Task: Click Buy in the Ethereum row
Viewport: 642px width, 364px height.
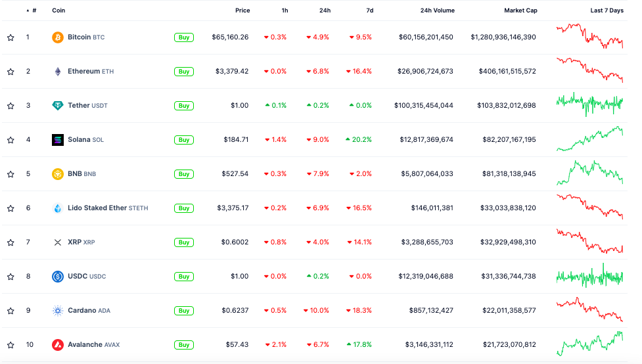Action: click(x=184, y=72)
